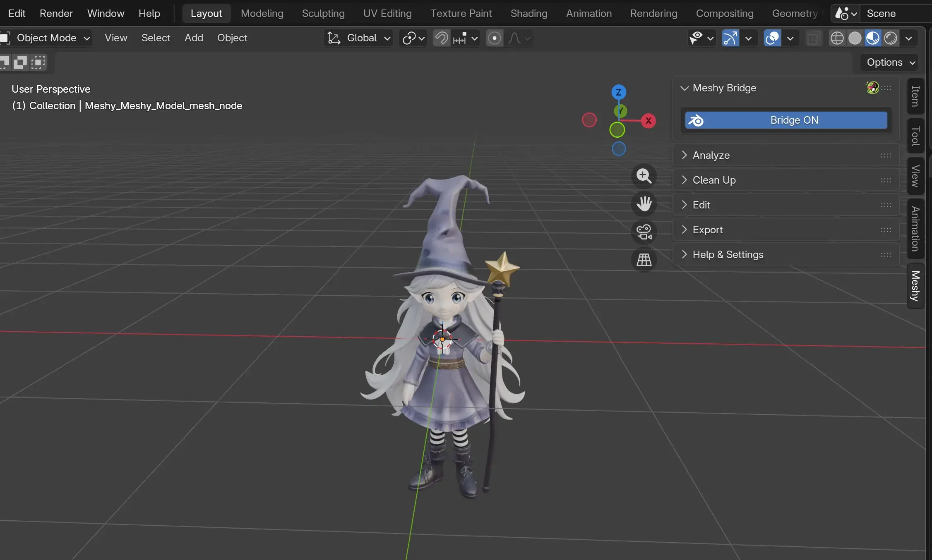932x560 pixels.
Task: Toggle X-ray mode icon
Action: pyautogui.click(x=813, y=38)
